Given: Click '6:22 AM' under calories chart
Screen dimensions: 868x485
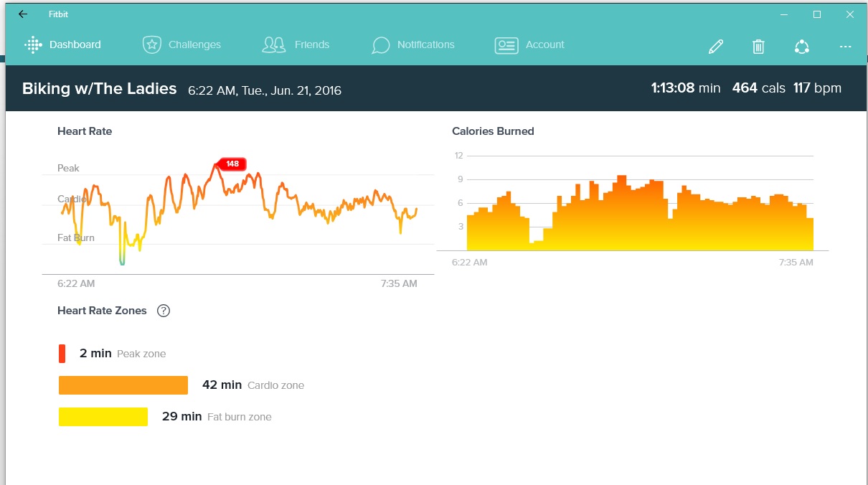Looking at the screenshot, I should pos(470,263).
